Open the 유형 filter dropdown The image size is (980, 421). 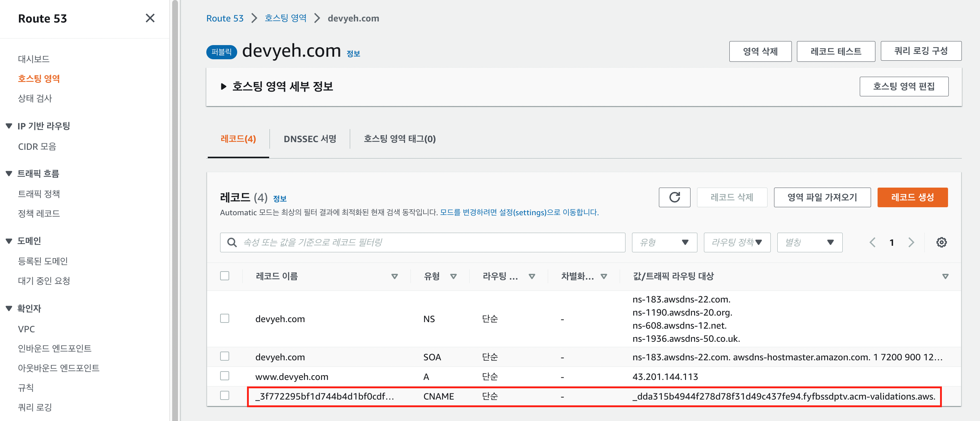[x=664, y=242]
